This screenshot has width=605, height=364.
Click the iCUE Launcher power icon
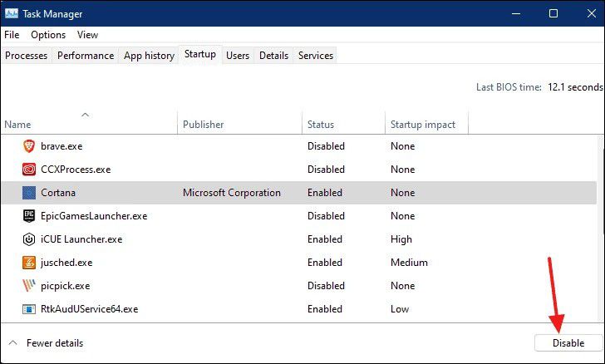(x=29, y=239)
